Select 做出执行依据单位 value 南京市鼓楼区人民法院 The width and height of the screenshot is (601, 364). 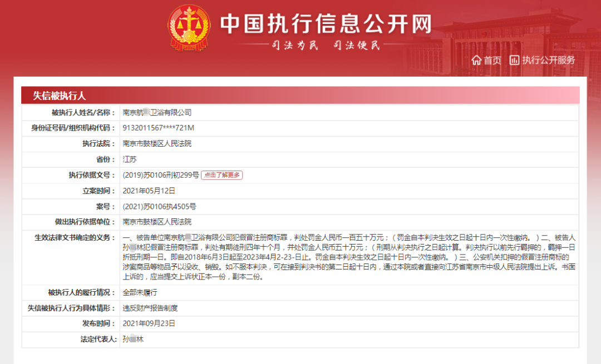(x=157, y=222)
